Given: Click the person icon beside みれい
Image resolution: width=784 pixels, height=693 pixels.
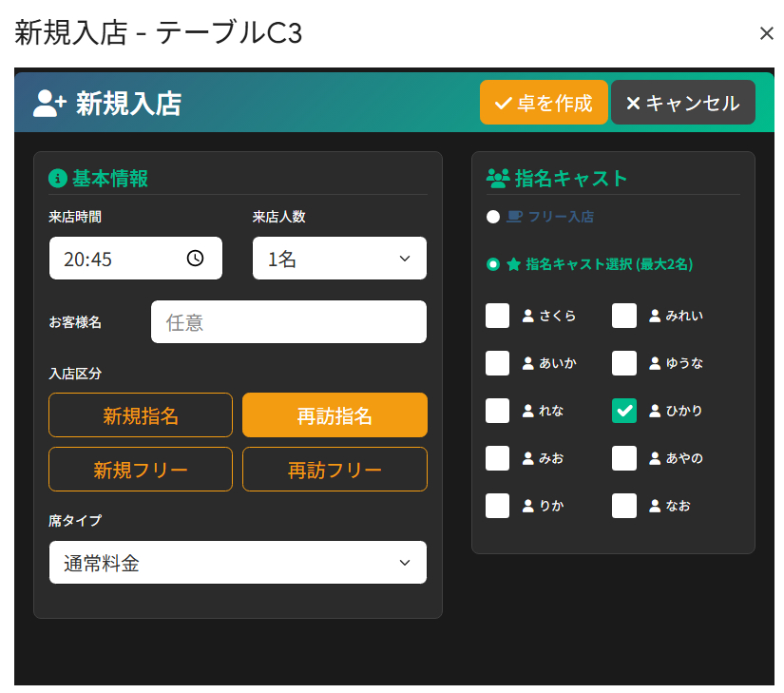Looking at the screenshot, I should (x=655, y=316).
